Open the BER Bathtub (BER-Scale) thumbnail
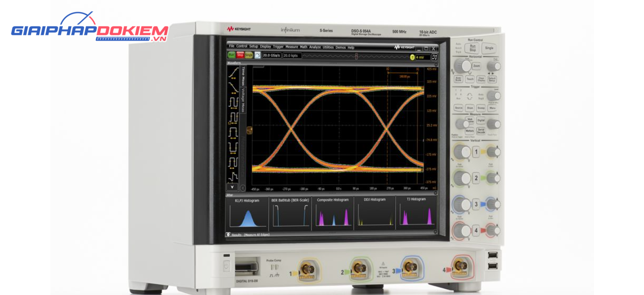 click(290, 213)
